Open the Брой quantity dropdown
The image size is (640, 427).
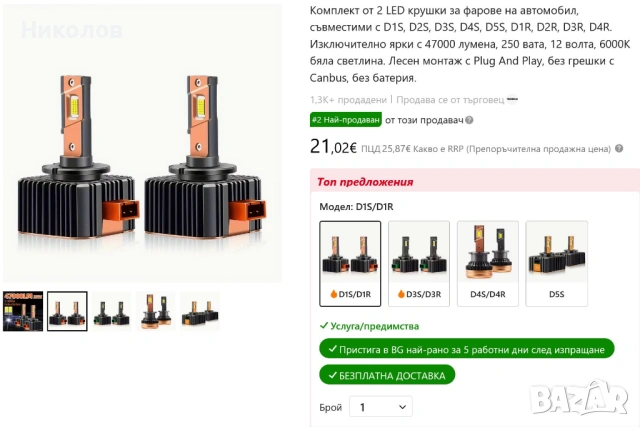pyautogui.click(x=381, y=407)
